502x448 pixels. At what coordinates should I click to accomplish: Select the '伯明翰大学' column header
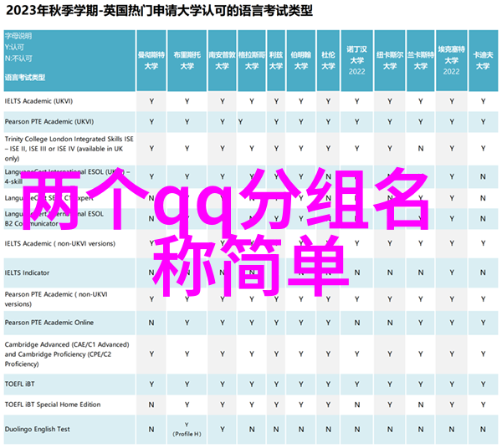click(x=301, y=60)
